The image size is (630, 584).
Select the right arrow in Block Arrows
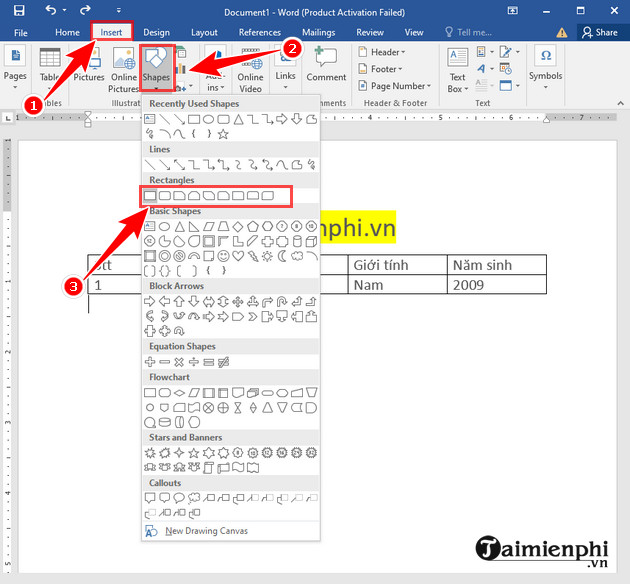click(150, 301)
